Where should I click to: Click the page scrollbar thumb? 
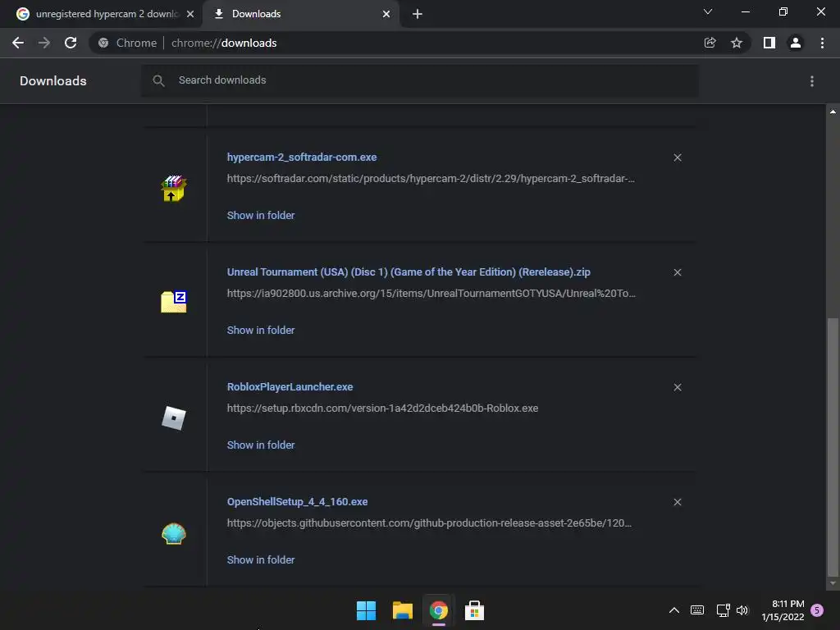(x=833, y=445)
